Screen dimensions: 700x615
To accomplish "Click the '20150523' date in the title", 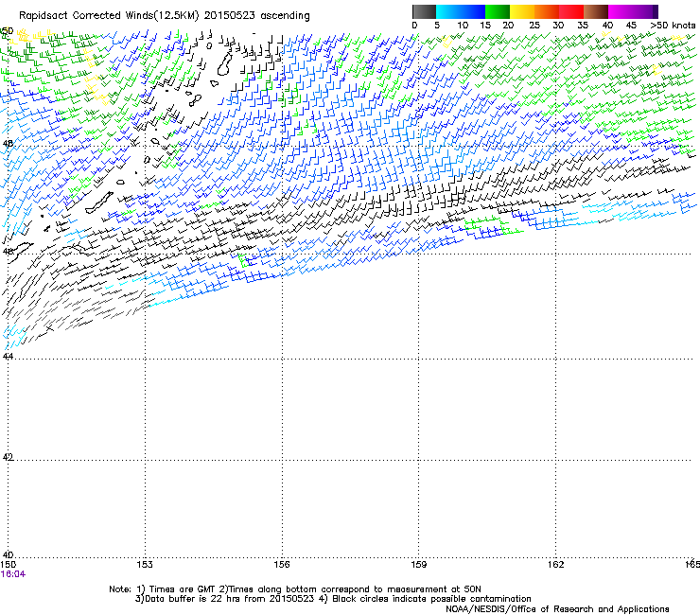I will 230,16.
